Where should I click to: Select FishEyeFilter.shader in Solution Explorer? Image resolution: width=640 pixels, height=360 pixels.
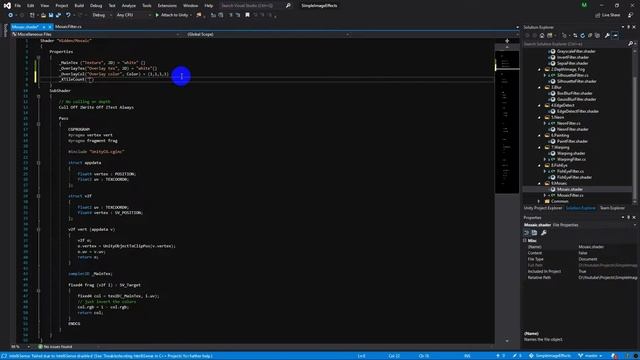pyautogui.click(x=574, y=178)
